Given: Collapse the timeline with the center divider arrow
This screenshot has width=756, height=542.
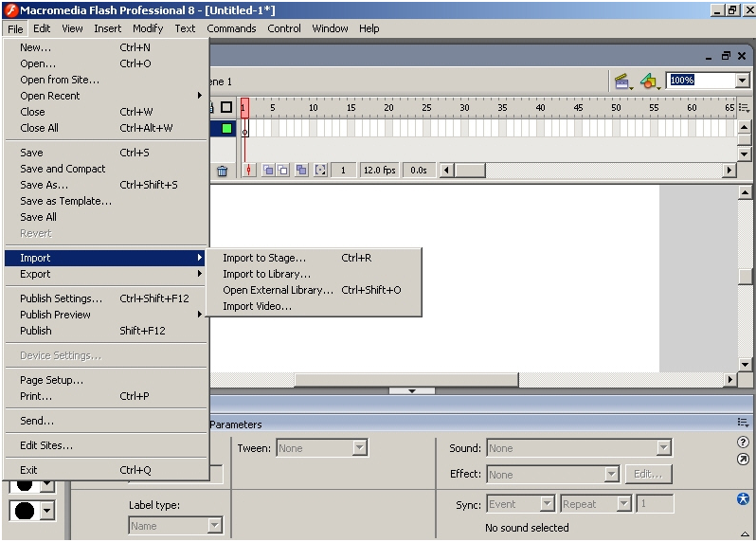Looking at the screenshot, I should 412,391.
